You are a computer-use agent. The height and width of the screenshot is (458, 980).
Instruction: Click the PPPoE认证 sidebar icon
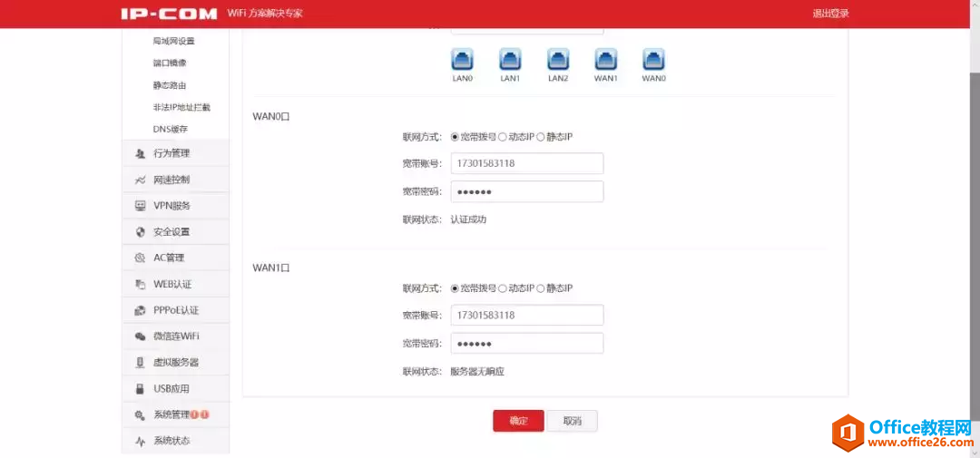(140, 310)
